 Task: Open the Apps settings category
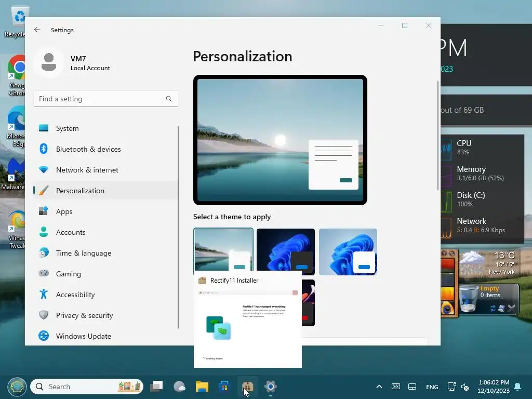pos(105,211)
